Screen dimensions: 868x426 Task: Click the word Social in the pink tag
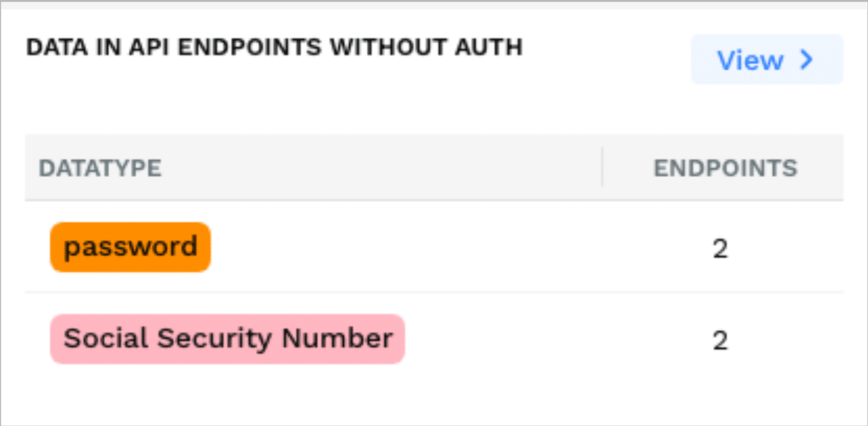[96, 338]
